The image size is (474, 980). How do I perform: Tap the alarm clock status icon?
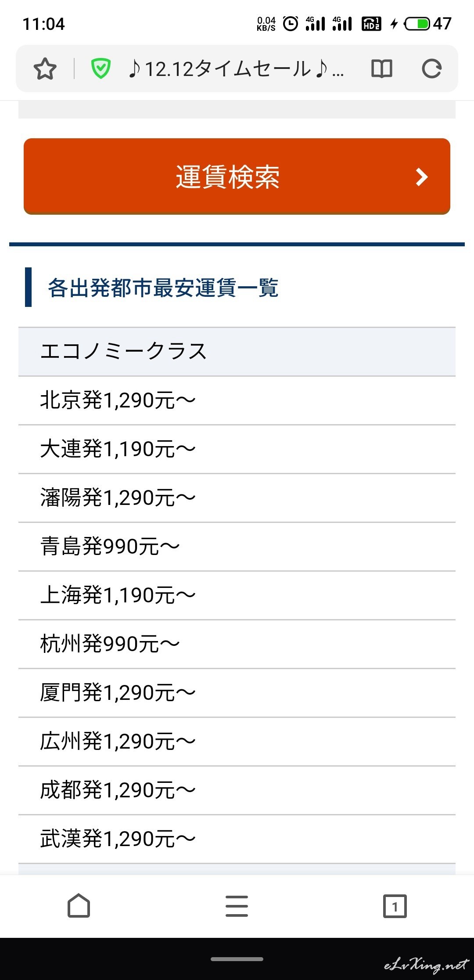291,24
